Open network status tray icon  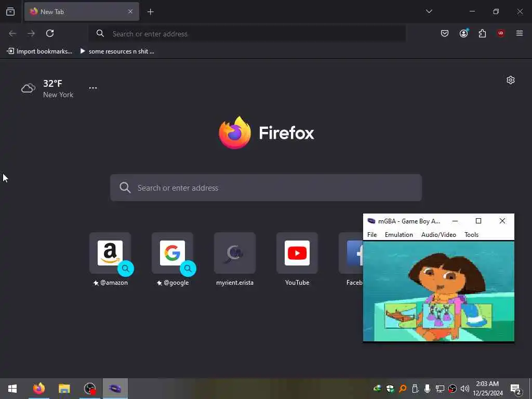pyautogui.click(x=440, y=389)
